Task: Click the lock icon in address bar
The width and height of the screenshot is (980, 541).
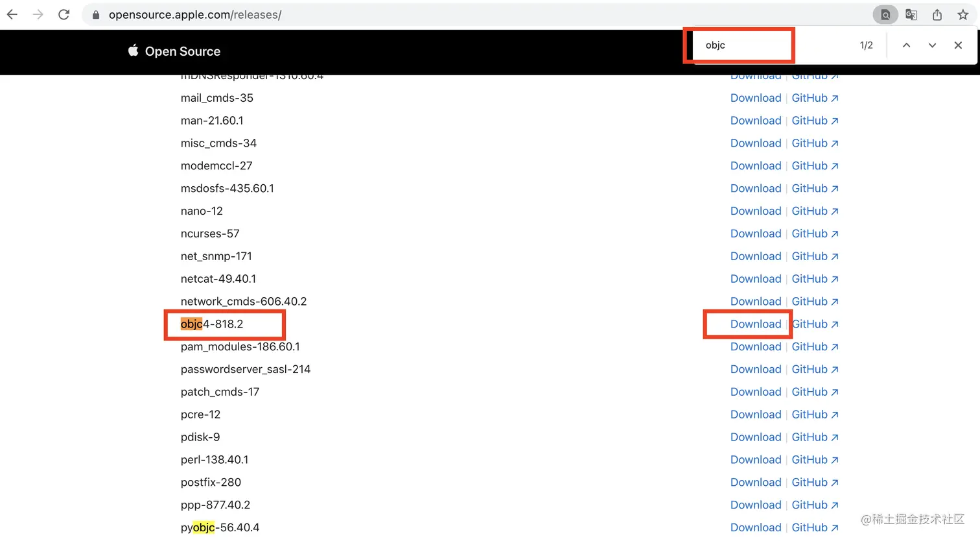Action: (96, 15)
